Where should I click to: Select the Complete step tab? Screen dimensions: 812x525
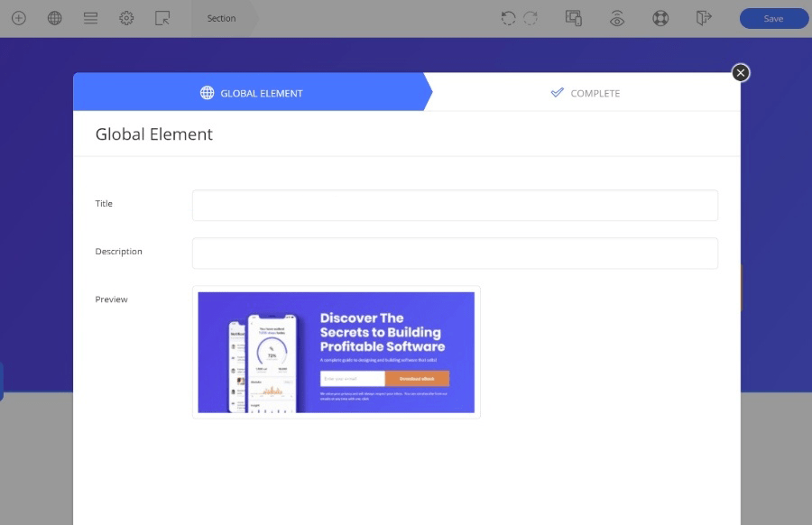(586, 93)
